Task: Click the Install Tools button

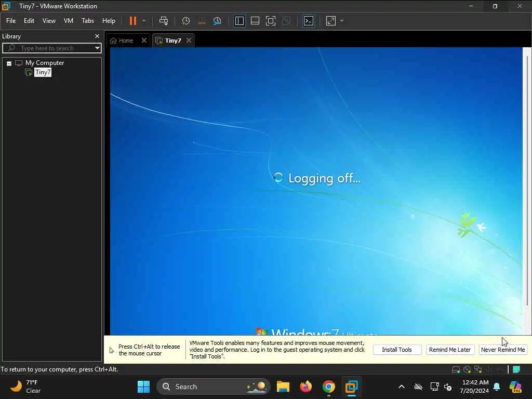Action: [397, 350]
